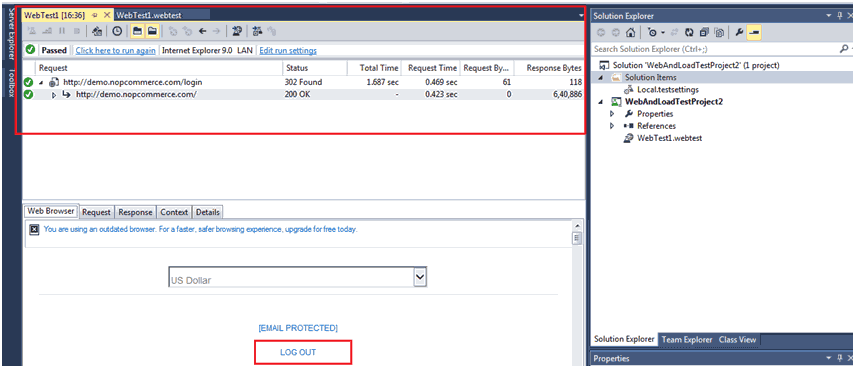Open the Details tab
The height and width of the screenshot is (368, 855).
[208, 212]
